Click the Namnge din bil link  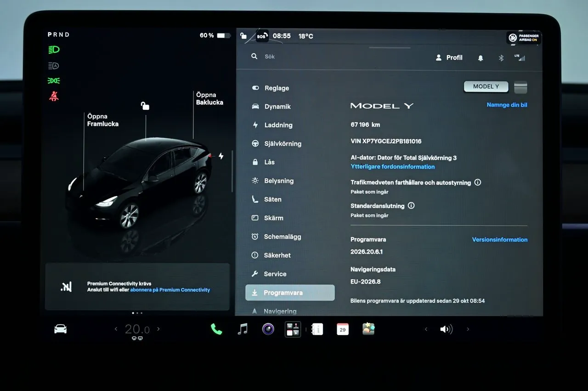click(507, 105)
